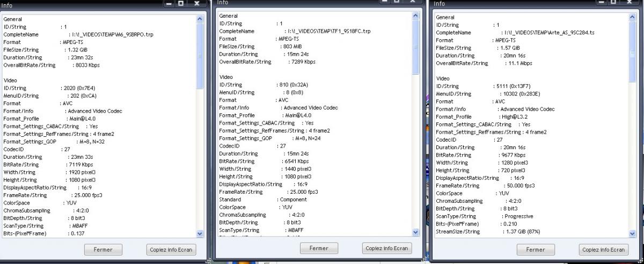Click the file path ending W6_9SBRPO.trp

coord(113,34)
